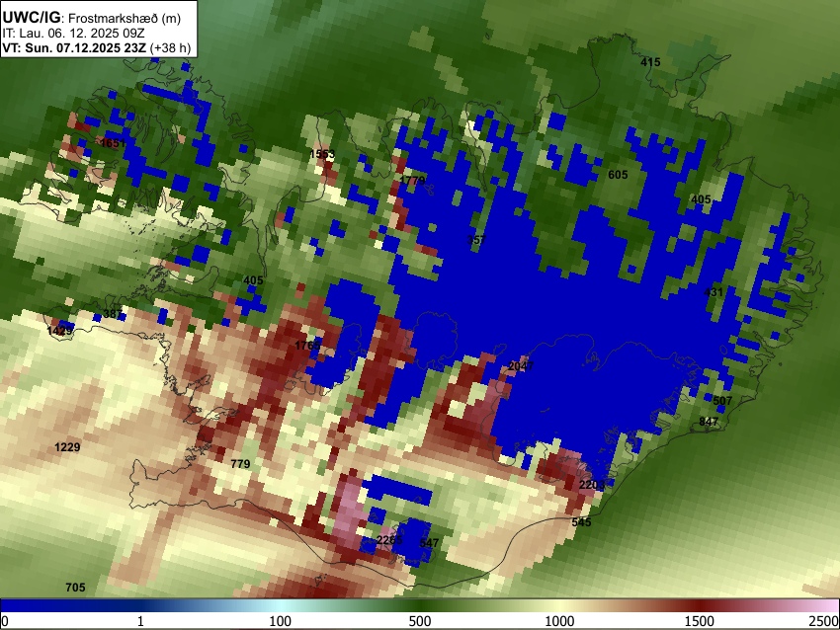Image resolution: width=840 pixels, height=630 pixels.
Task: Click the map value 847
Action: [x=709, y=422]
